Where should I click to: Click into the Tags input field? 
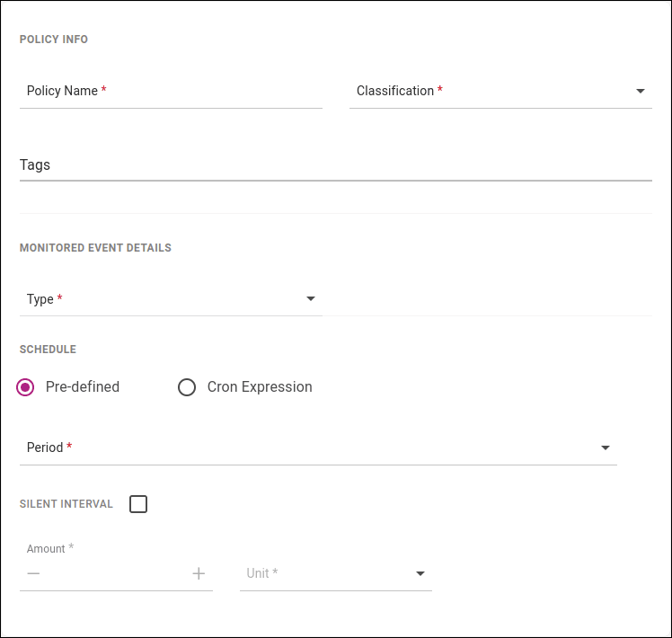pyautogui.click(x=335, y=165)
